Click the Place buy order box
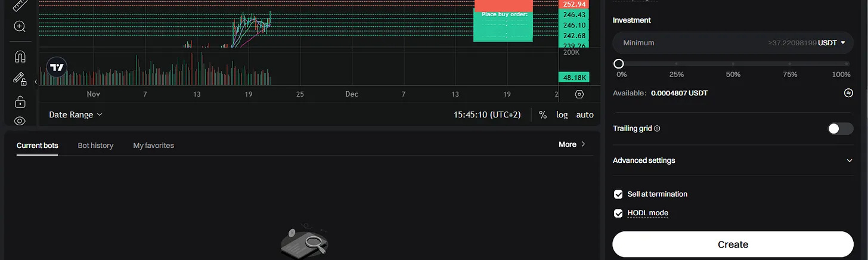 (x=504, y=25)
